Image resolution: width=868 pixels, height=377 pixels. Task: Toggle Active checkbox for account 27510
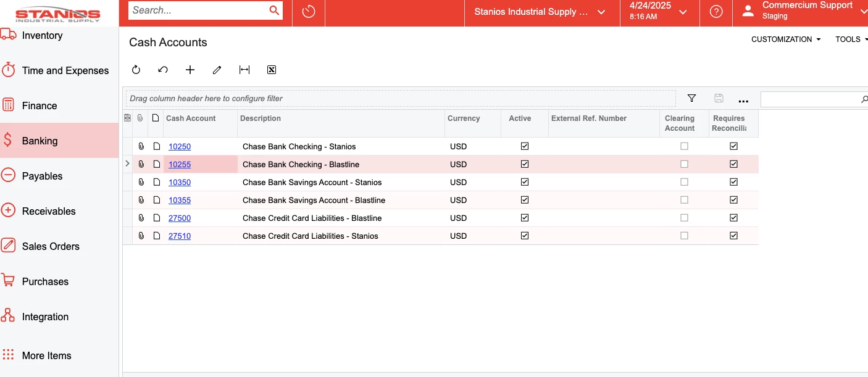(525, 236)
